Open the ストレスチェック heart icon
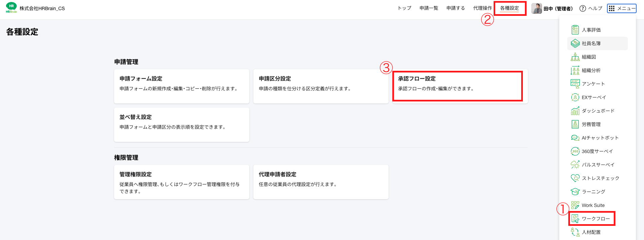The height and width of the screenshot is (240, 644). [575, 178]
